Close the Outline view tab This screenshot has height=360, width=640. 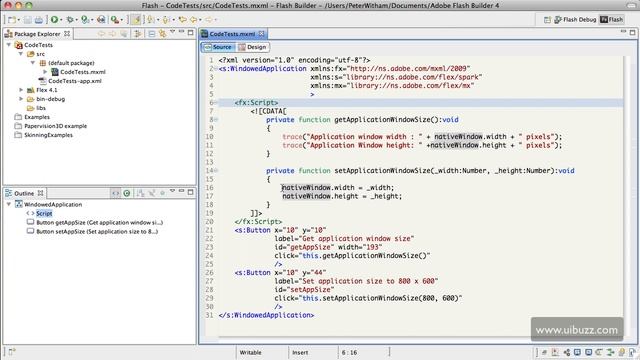[x=40, y=193]
